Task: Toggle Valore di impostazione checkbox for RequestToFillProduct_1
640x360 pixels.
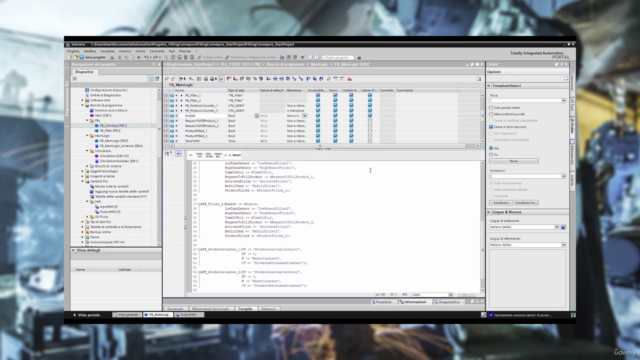Action: click(370, 121)
